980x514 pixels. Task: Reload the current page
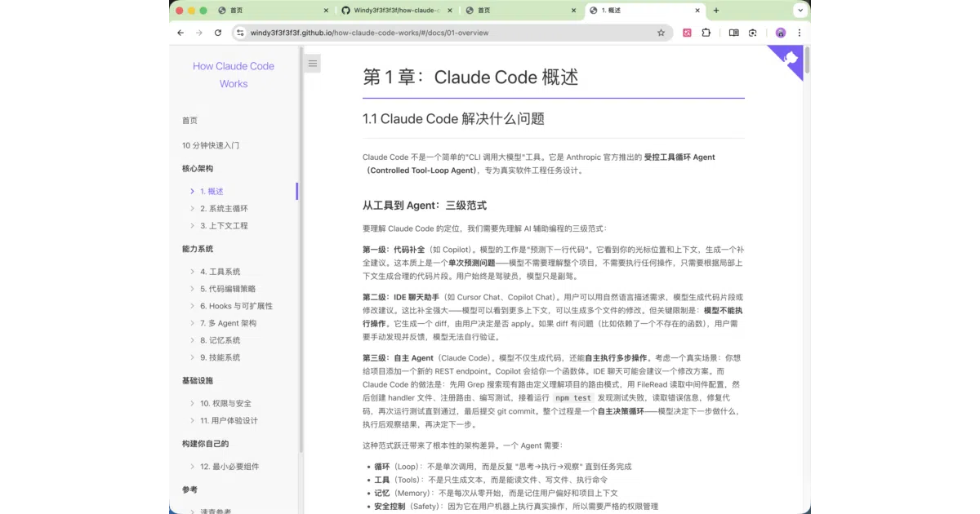coord(218,33)
